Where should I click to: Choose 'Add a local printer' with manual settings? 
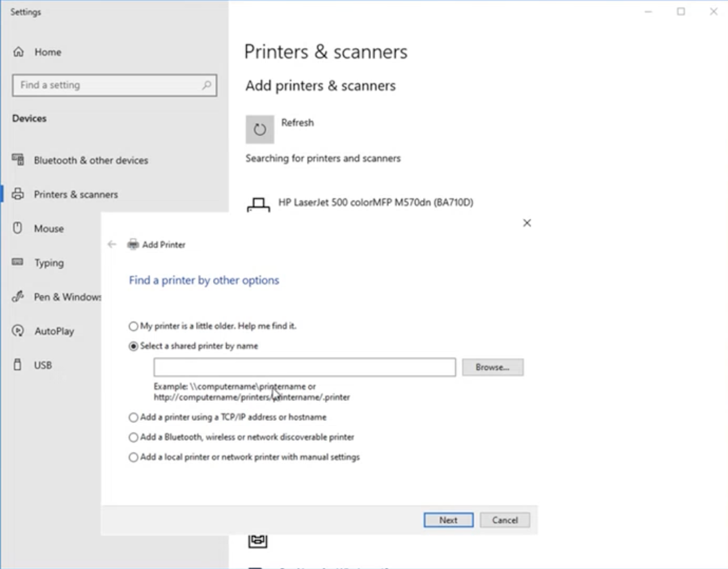(x=134, y=457)
